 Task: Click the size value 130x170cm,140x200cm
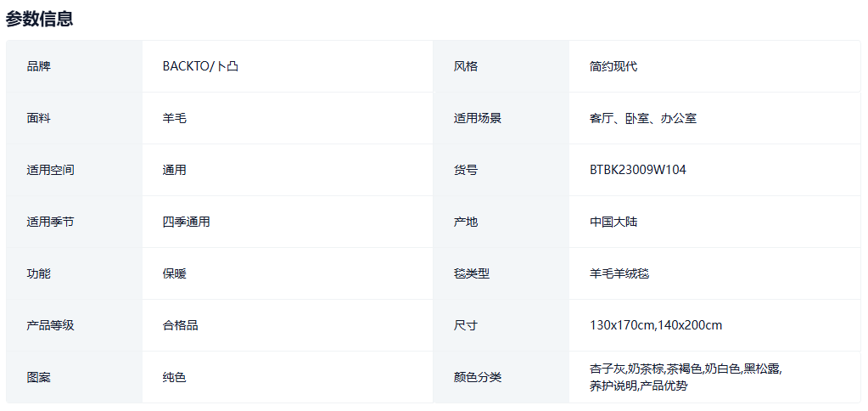(x=656, y=325)
